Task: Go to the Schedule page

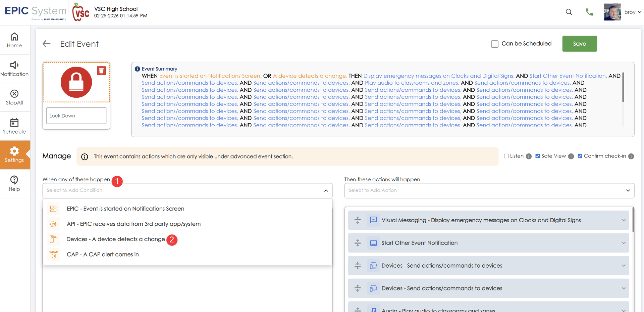Action: [x=14, y=126]
